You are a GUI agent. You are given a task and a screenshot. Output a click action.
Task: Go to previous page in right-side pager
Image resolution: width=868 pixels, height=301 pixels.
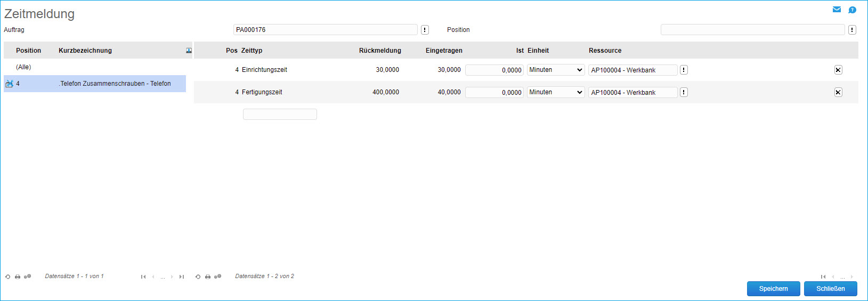(833, 276)
